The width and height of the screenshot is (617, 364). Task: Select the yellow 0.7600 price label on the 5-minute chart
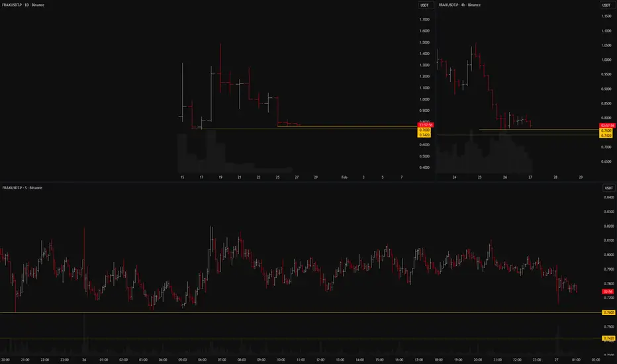coord(608,312)
